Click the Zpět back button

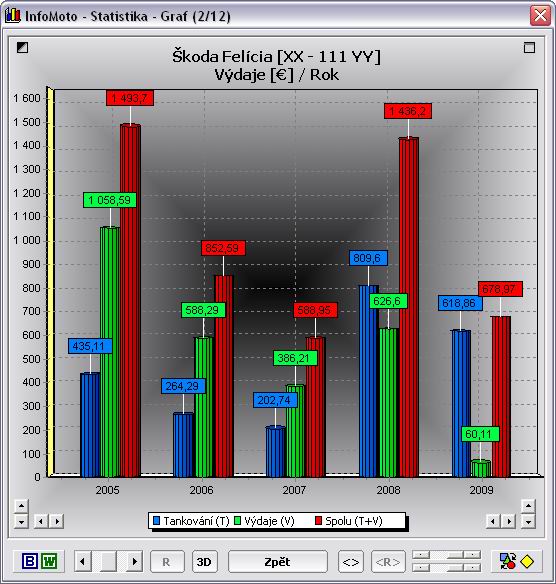click(x=277, y=561)
